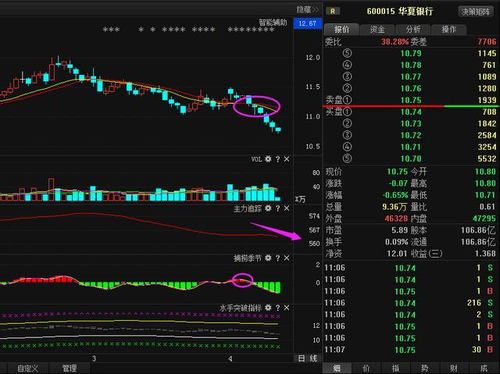Open the 决策矩阵 button

click(476, 12)
